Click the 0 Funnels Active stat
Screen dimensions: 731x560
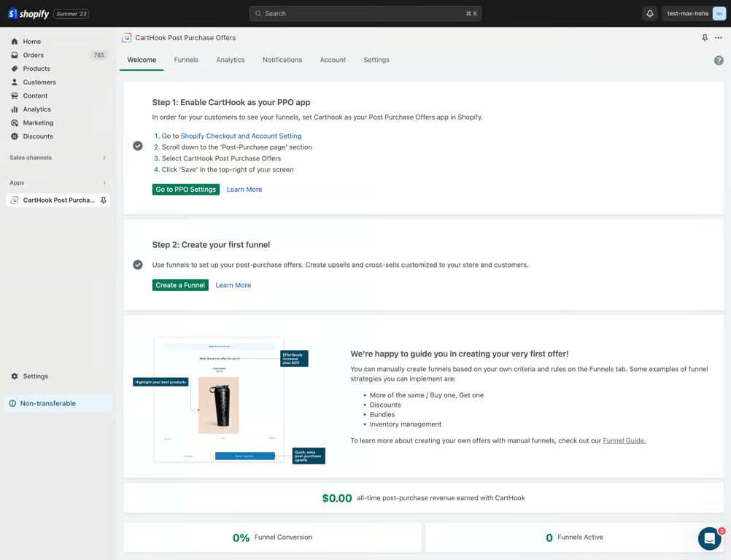(574, 537)
